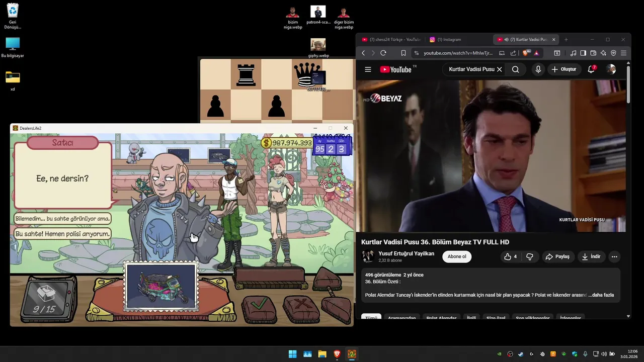Bookmark this page in the browser

(403, 53)
